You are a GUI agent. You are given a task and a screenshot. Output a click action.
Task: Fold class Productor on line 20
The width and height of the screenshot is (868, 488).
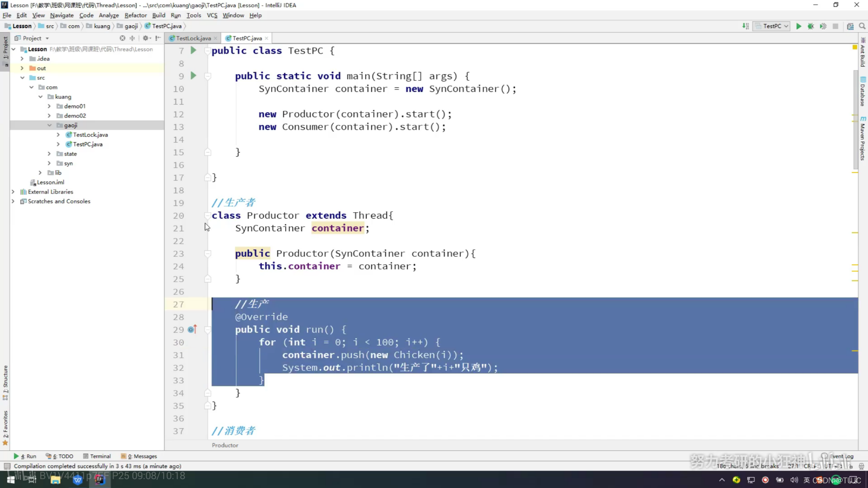(208, 216)
